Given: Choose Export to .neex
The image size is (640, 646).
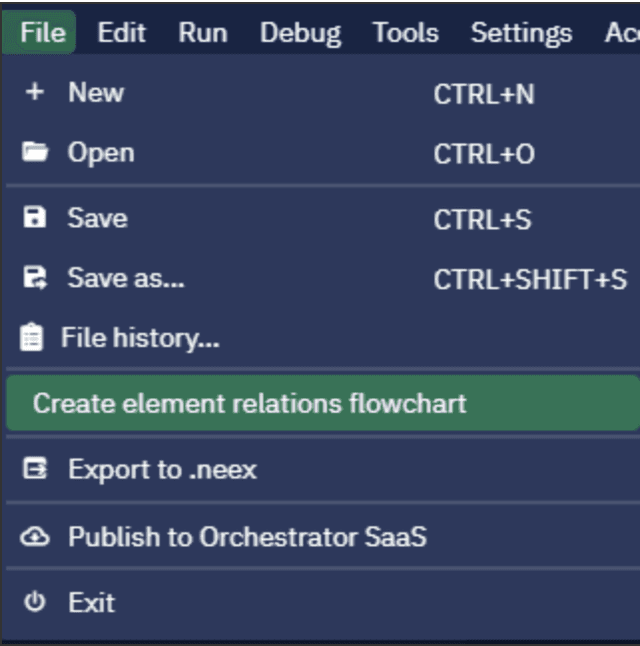Looking at the screenshot, I should 323,469.
